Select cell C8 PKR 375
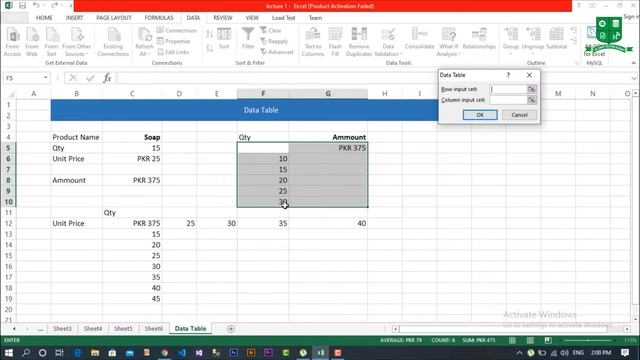Image resolution: width=640 pixels, height=360 pixels. click(x=132, y=180)
